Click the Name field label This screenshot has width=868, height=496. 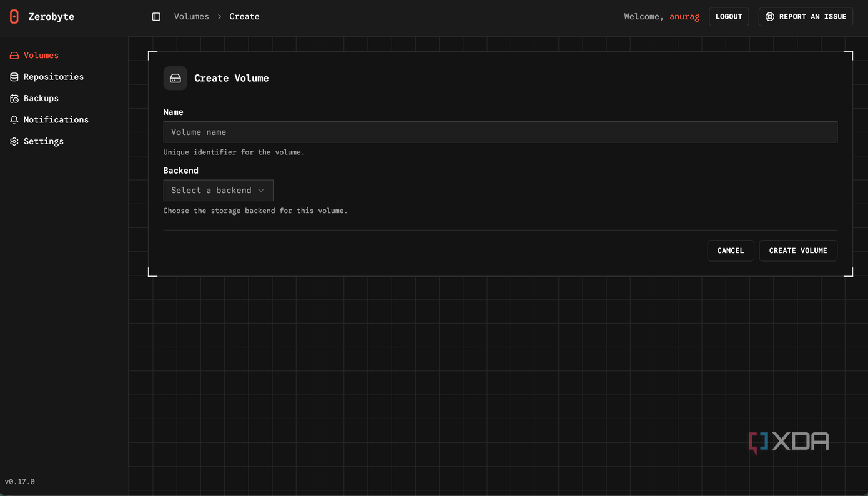174,112
